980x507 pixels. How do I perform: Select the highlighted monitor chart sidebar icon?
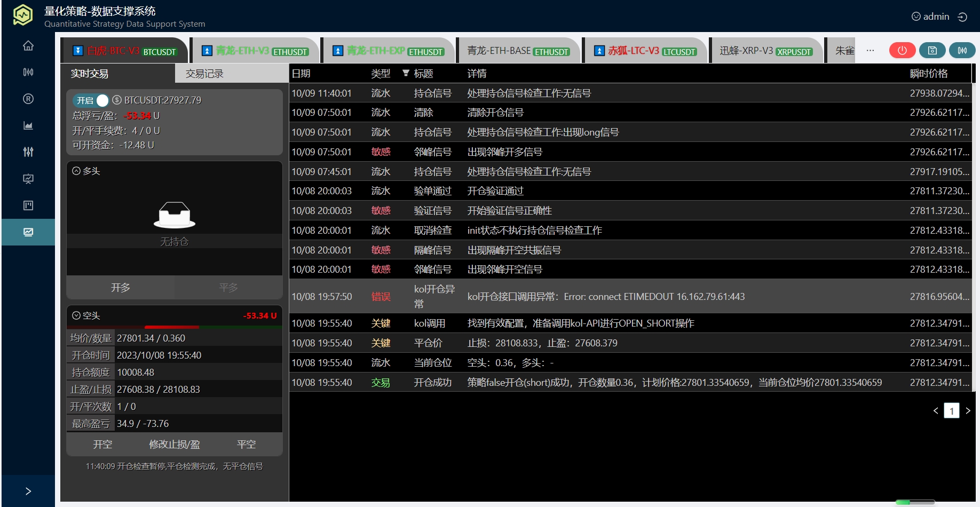[28, 232]
